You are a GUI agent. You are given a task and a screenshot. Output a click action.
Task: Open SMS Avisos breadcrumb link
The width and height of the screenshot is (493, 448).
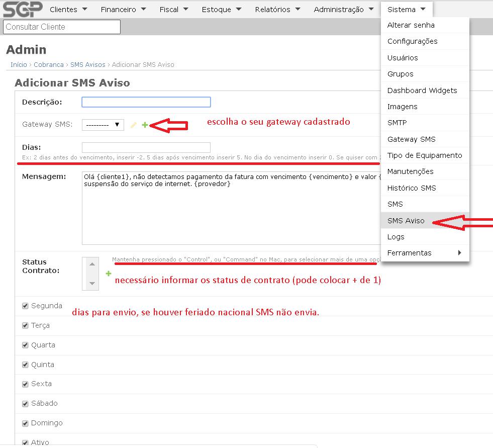click(87, 65)
